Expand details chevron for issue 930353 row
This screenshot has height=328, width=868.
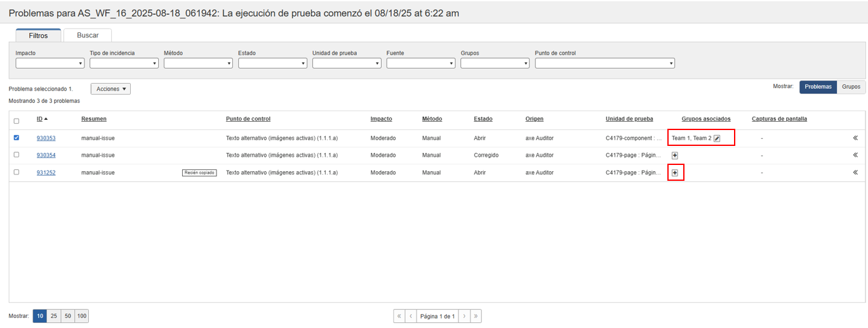[x=855, y=138]
